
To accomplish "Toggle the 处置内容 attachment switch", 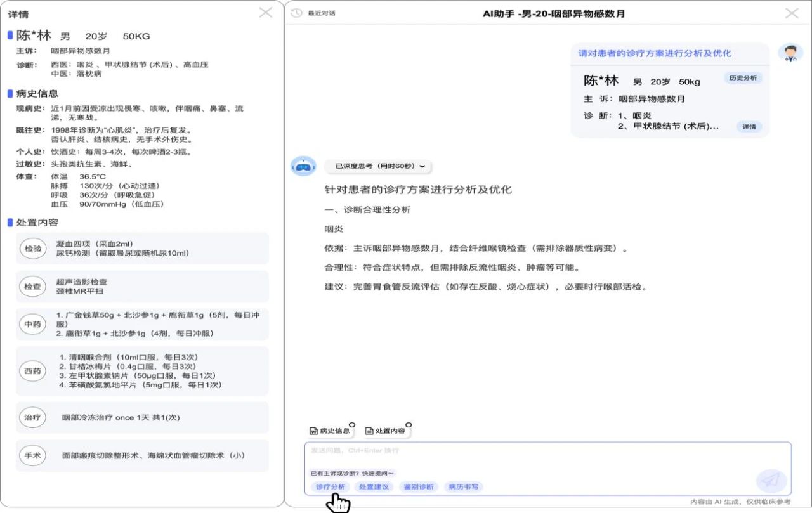I will pos(409,425).
